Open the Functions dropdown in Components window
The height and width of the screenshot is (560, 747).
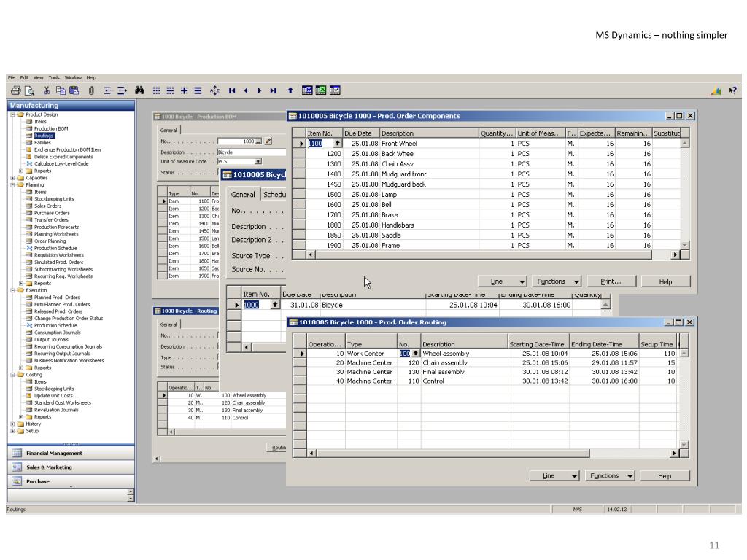click(556, 281)
